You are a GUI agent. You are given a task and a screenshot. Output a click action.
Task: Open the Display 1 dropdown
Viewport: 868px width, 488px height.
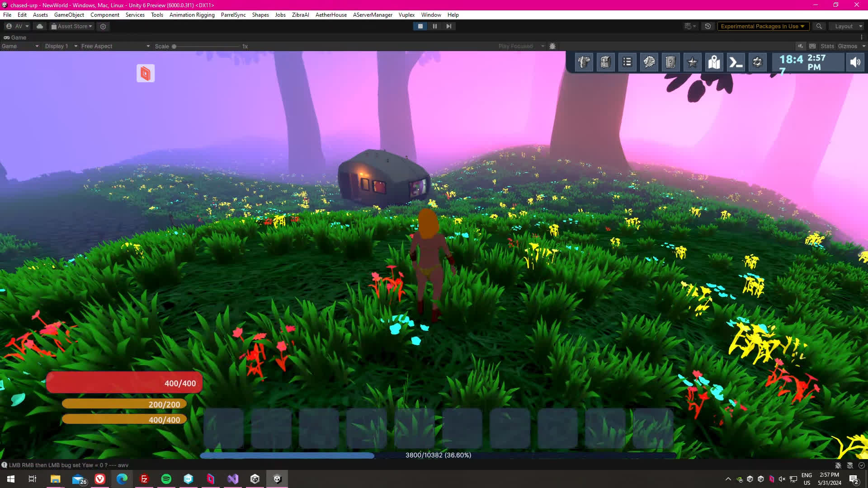[x=61, y=46]
